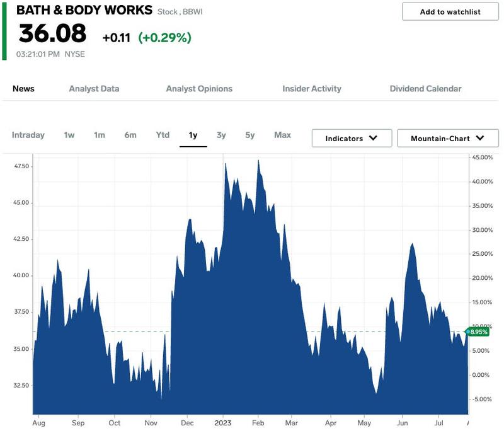
Task: Click the 47.50 price axis label
Action: click(x=21, y=166)
